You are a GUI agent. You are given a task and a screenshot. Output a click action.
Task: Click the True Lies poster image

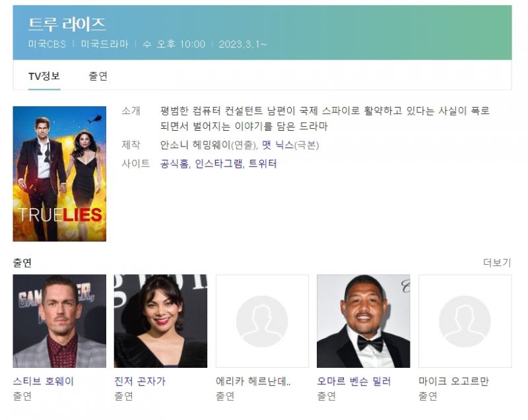point(59,174)
